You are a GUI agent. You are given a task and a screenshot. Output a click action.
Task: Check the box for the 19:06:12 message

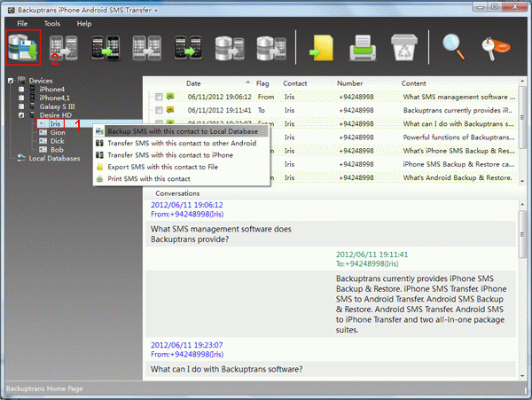point(159,97)
